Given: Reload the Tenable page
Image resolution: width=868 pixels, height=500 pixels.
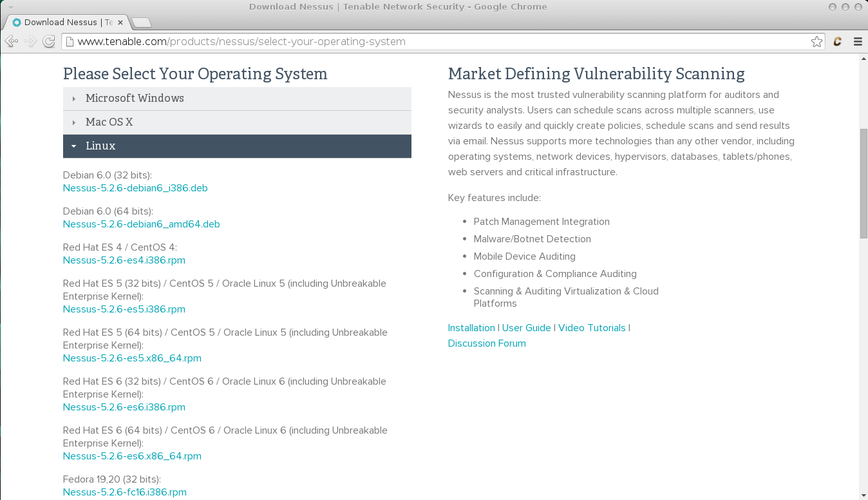Looking at the screenshot, I should click(48, 41).
